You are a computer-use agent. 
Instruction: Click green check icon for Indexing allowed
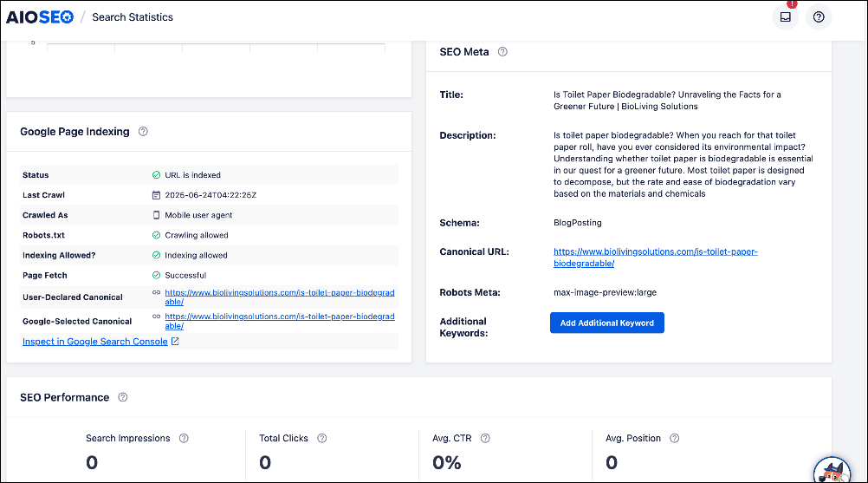click(156, 255)
